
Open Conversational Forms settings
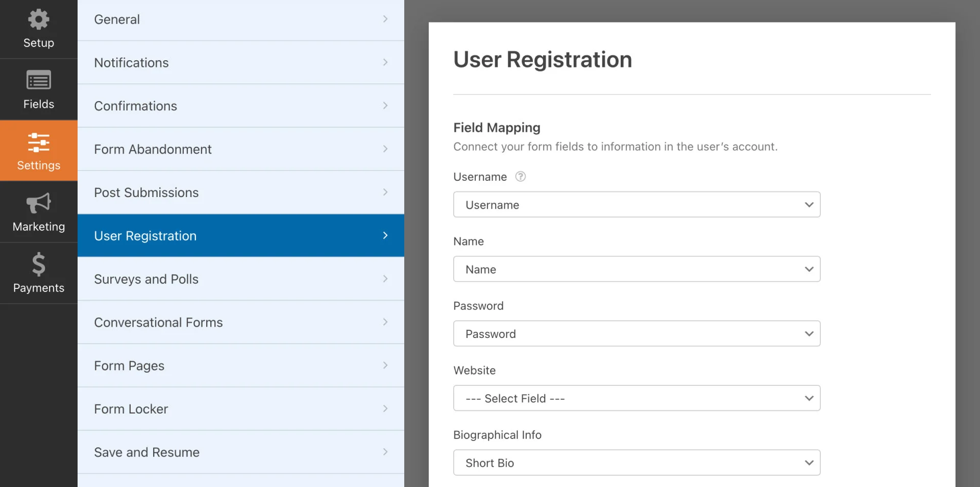pyautogui.click(x=158, y=323)
